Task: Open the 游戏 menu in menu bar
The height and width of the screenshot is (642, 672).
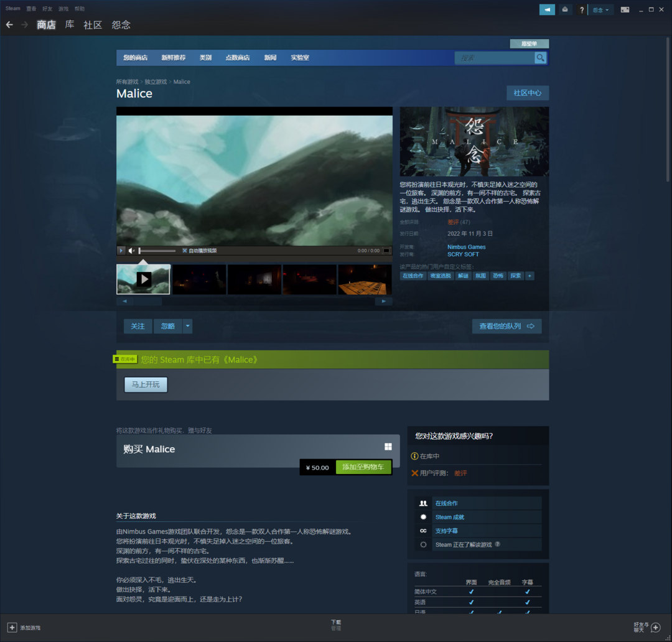Action: (63, 9)
